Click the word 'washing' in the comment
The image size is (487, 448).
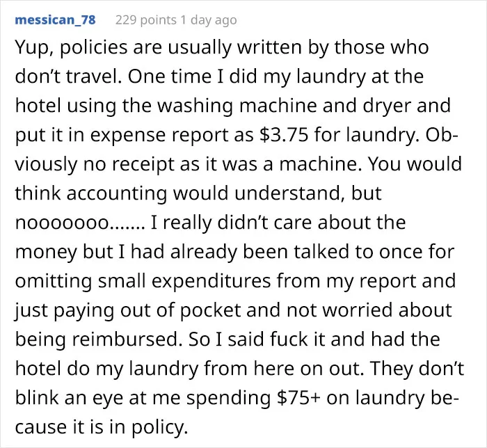(195, 106)
